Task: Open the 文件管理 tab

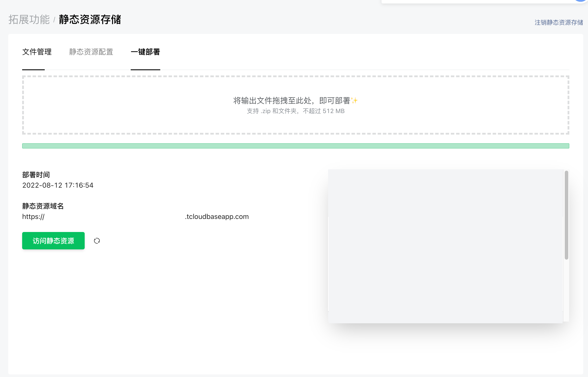Action: tap(37, 52)
